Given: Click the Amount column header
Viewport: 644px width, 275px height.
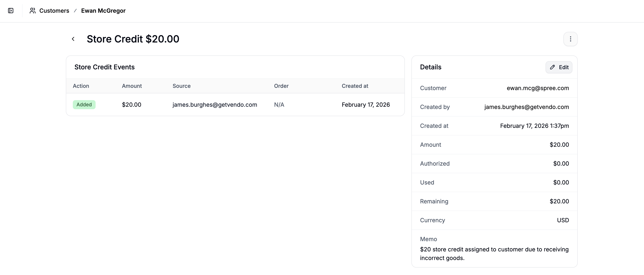Looking at the screenshot, I should [131, 86].
